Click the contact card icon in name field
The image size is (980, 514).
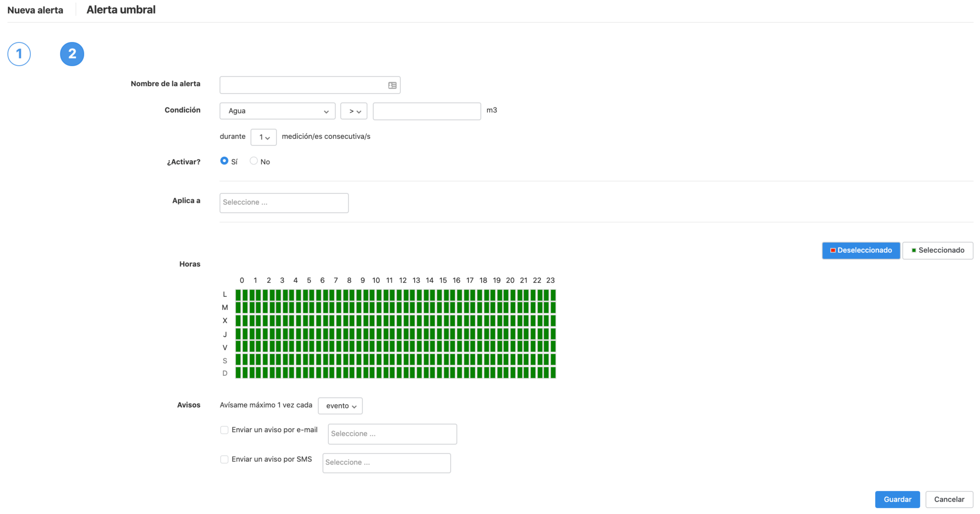coord(392,85)
